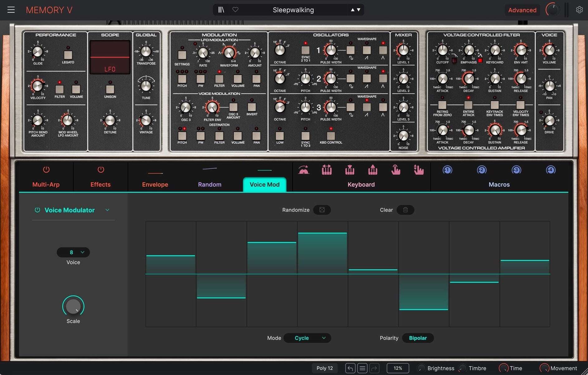Click the Effects power icon
This screenshot has width=588, height=375.
coord(101,170)
